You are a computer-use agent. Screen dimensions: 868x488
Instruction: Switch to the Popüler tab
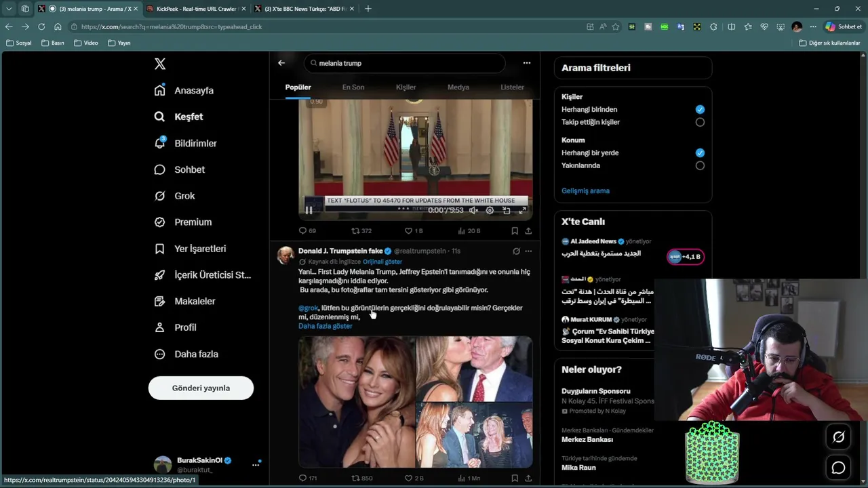click(298, 87)
